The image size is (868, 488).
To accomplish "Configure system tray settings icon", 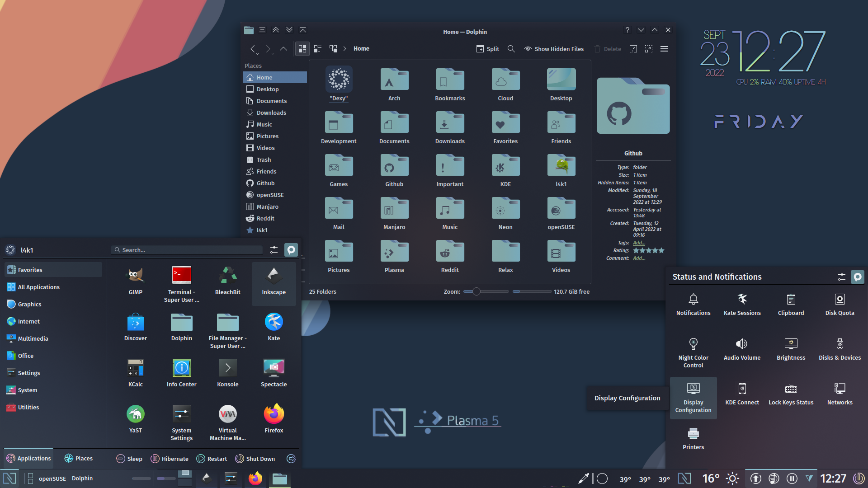I will tap(841, 277).
